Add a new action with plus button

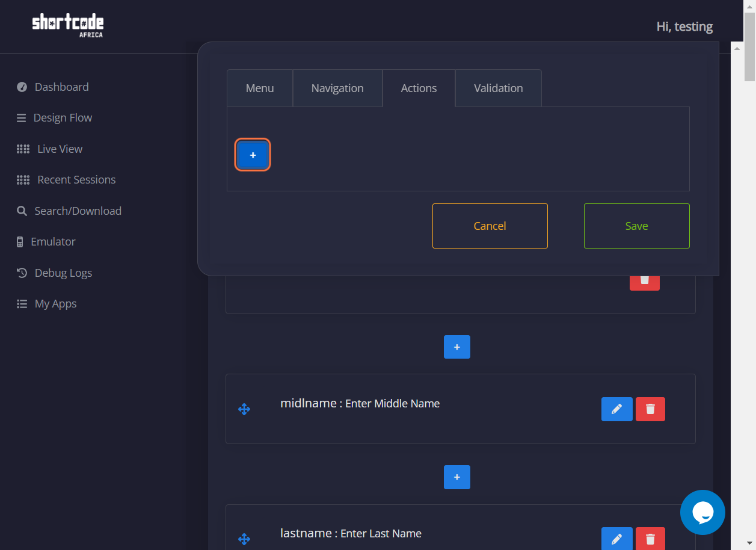coord(253,155)
